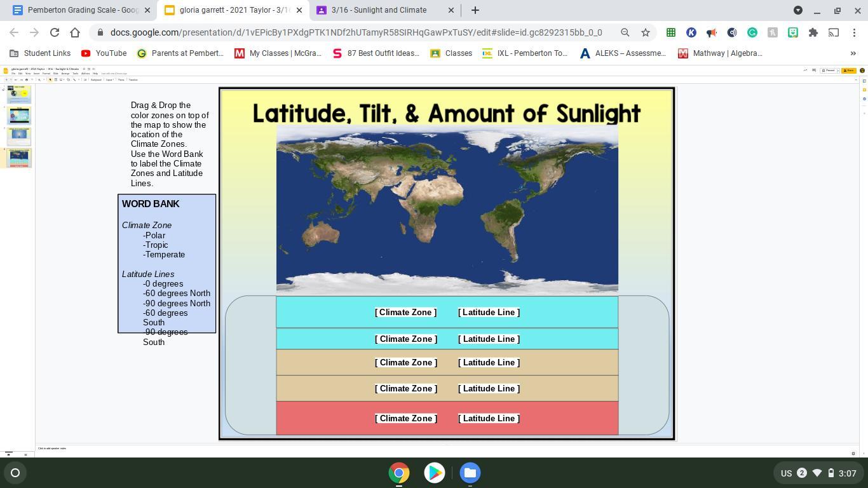Open Files app from the shelf
This screenshot has height=488, width=868.
click(x=470, y=473)
